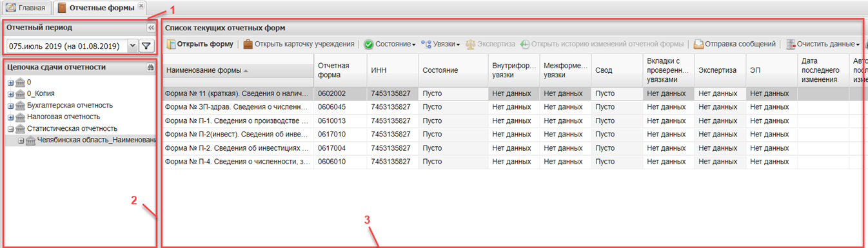
Task: Click the institution icon beside Бухгалтерская отчетность
Action: [x=20, y=105]
